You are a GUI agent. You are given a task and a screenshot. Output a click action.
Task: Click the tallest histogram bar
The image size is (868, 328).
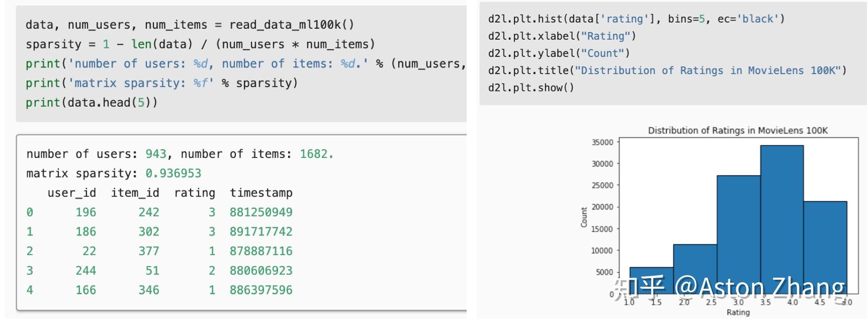coord(782,216)
